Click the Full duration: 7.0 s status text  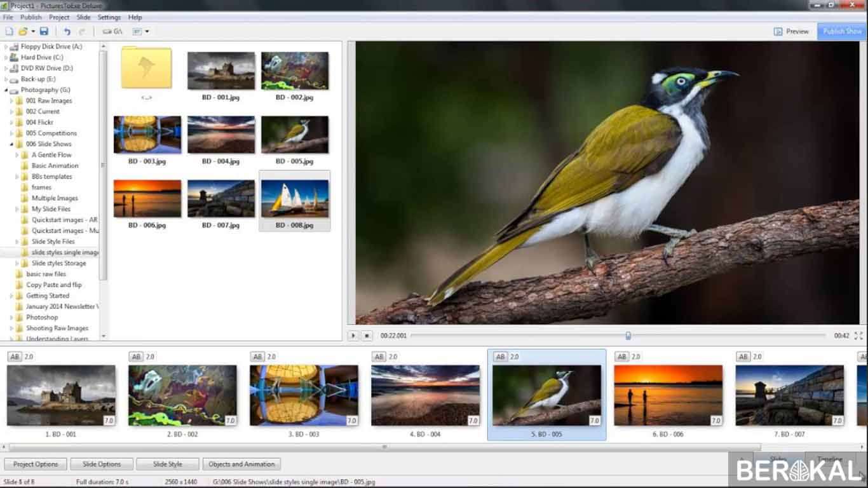(x=102, y=482)
